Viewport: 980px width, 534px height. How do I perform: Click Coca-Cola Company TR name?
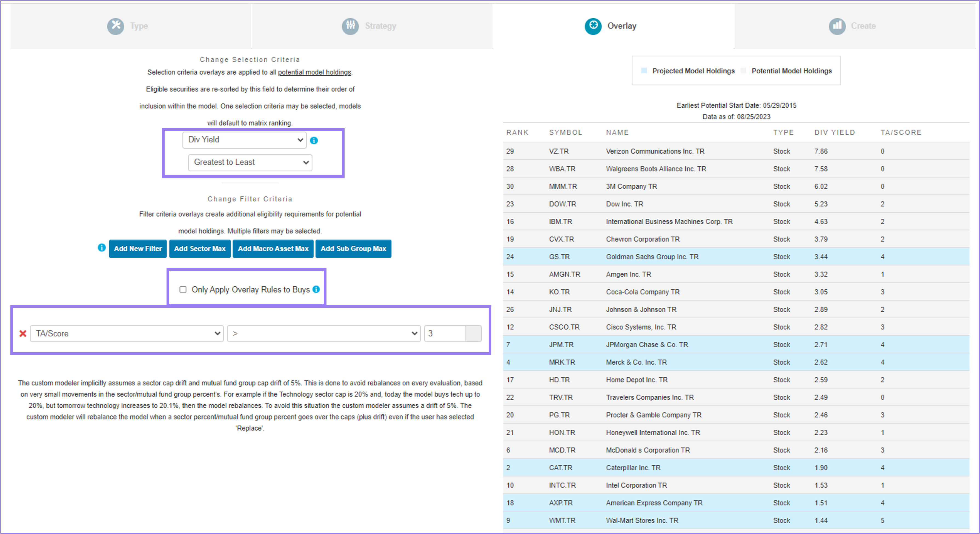tap(643, 292)
